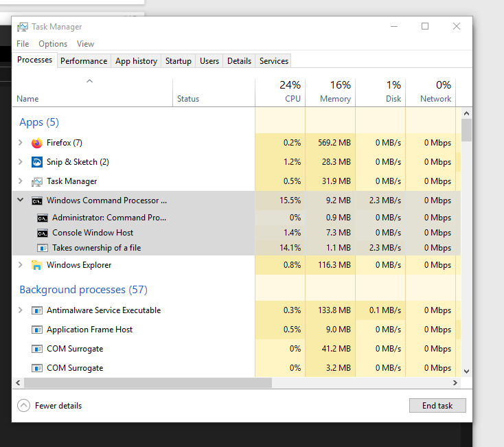
Task: Click the Snip & Sketch app icon
Action: point(37,162)
